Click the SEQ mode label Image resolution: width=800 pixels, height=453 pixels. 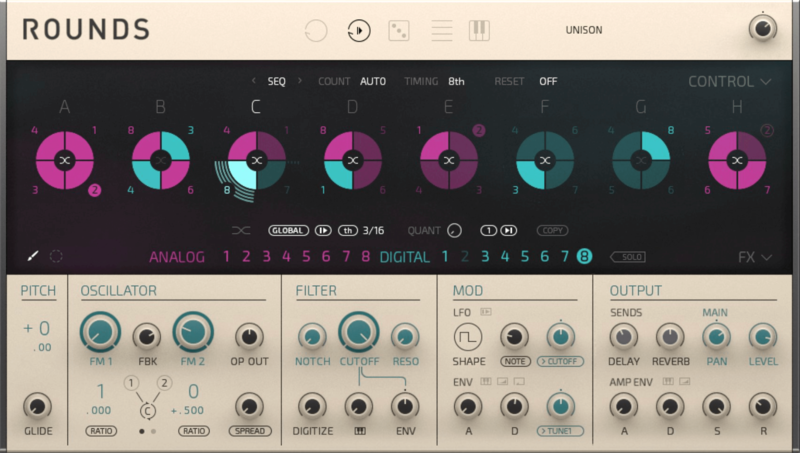coord(277,81)
